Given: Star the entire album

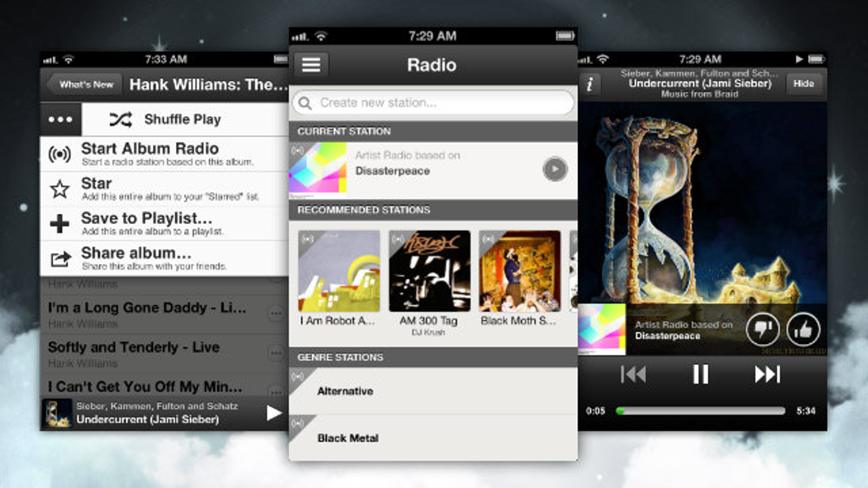Looking at the screenshot, I should (x=164, y=189).
